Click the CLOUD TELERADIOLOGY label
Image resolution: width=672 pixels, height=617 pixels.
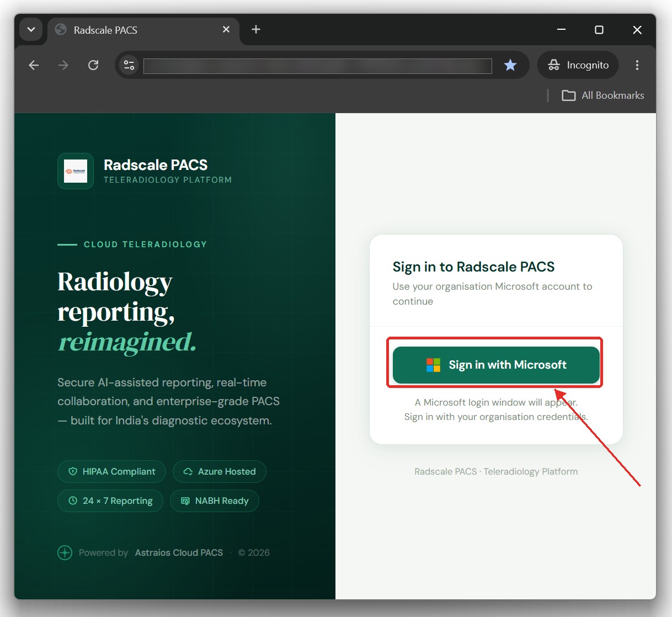145,244
